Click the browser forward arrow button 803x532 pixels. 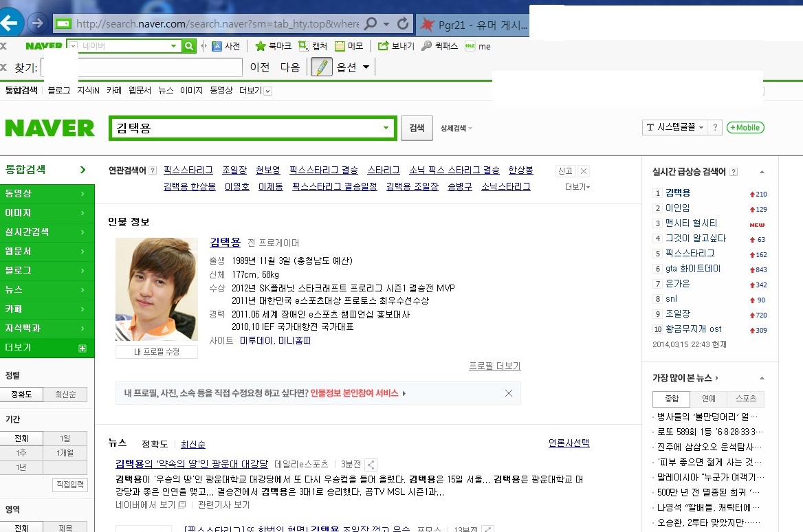click(37, 23)
